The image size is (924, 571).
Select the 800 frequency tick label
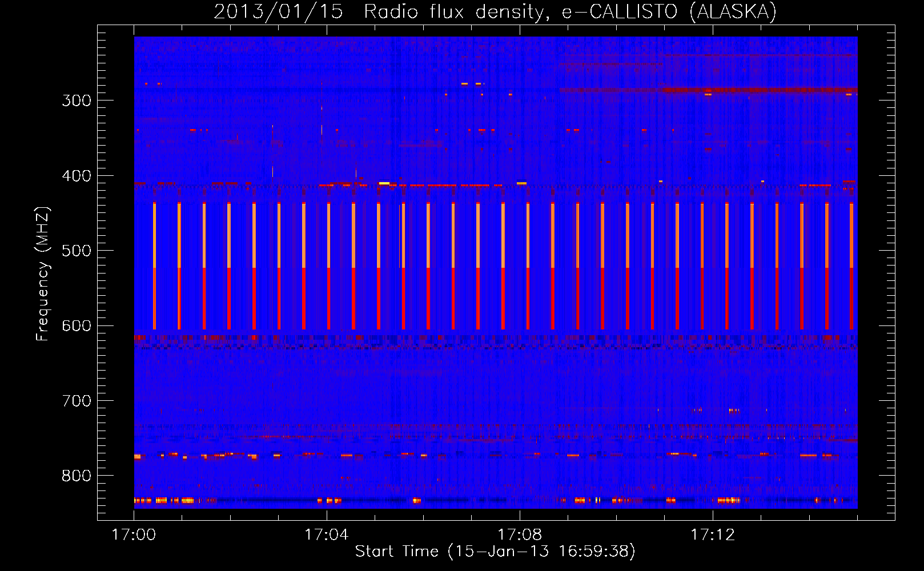77,476
